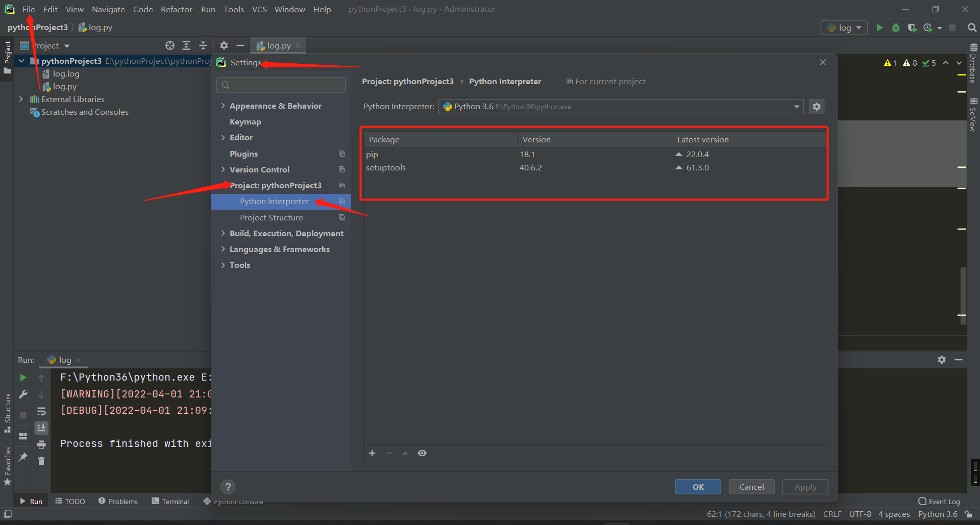Open the File menu
980x525 pixels.
point(29,9)
